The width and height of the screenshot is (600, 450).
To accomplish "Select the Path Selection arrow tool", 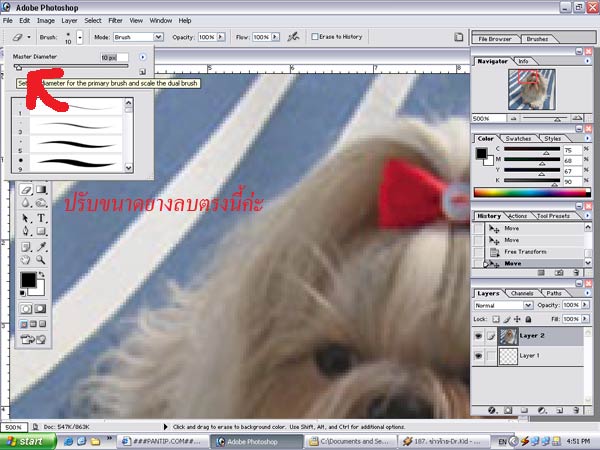I will (x=26, y=218).
